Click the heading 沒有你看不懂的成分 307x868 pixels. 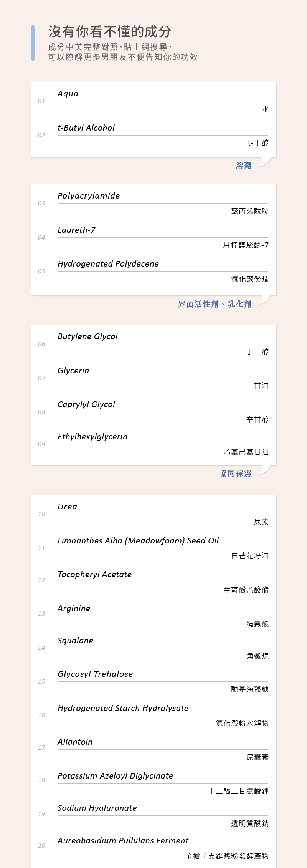pos(110,32)
